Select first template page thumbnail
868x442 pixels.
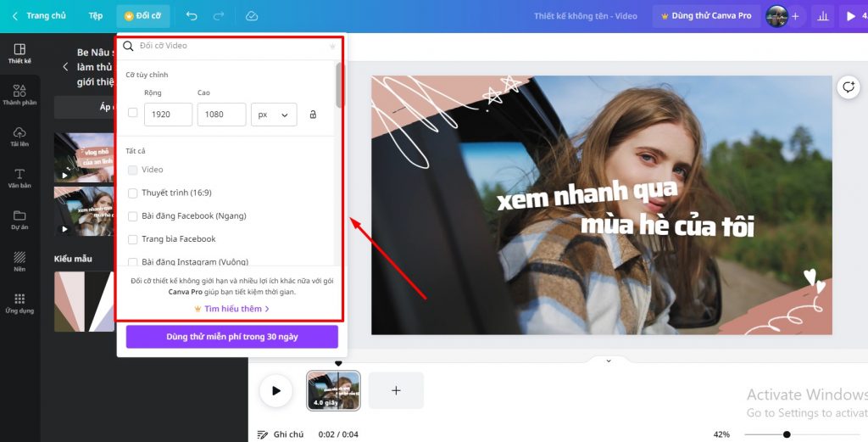(84, 157)
